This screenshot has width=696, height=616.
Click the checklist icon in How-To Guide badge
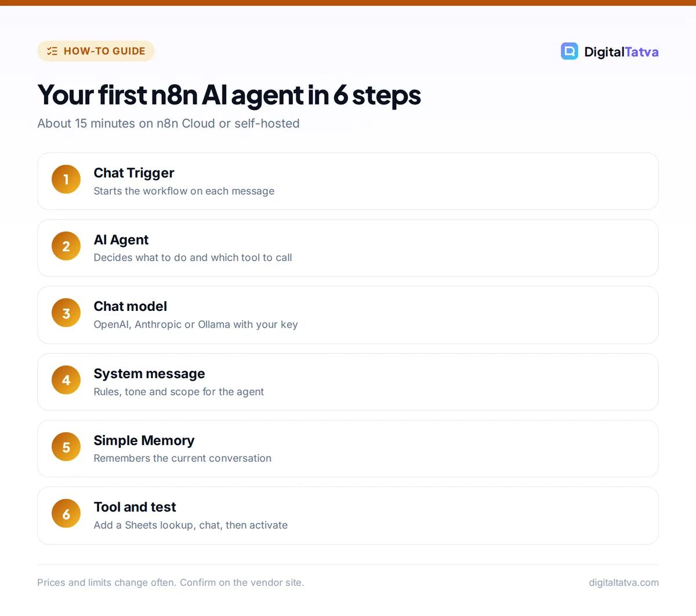pyautogui.click(x=52, y=51)
